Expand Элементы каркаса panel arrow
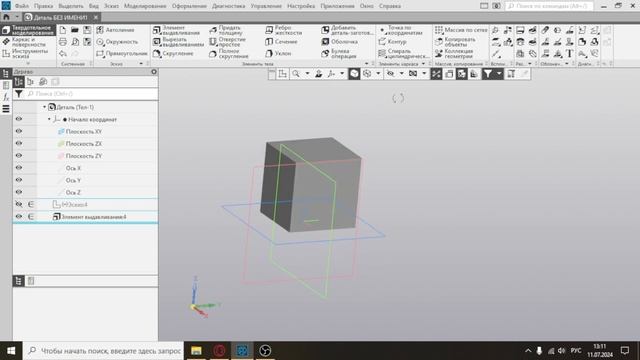The height and width of the screenshot is (360, 640). click(x=423, y=64)
